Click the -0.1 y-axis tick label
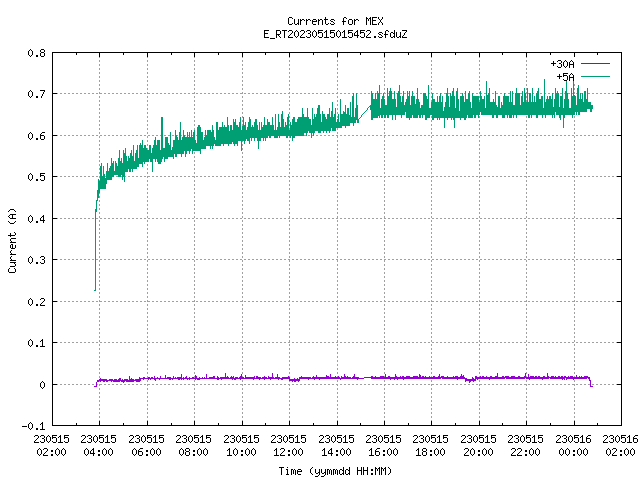 pos(33,426)
